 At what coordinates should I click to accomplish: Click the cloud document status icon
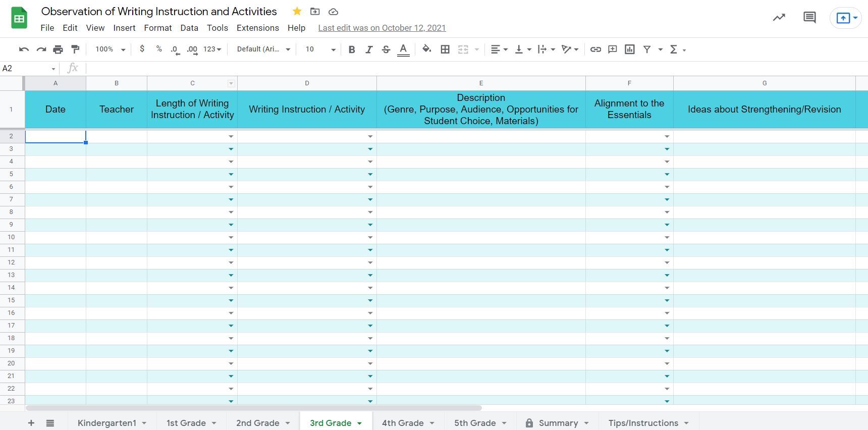pos(333,11)
